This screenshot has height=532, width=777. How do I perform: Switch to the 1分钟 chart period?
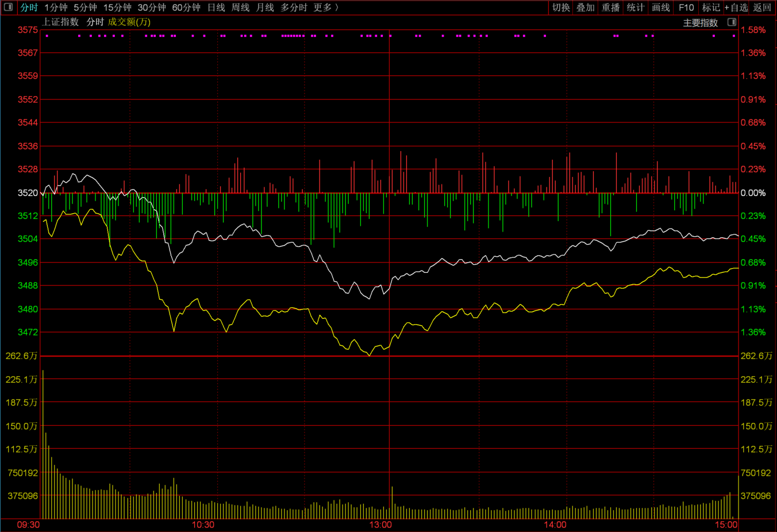(x=56, y=7)
